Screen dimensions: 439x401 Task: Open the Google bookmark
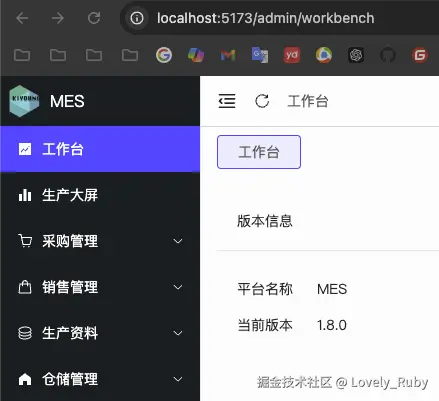(164, 55)
